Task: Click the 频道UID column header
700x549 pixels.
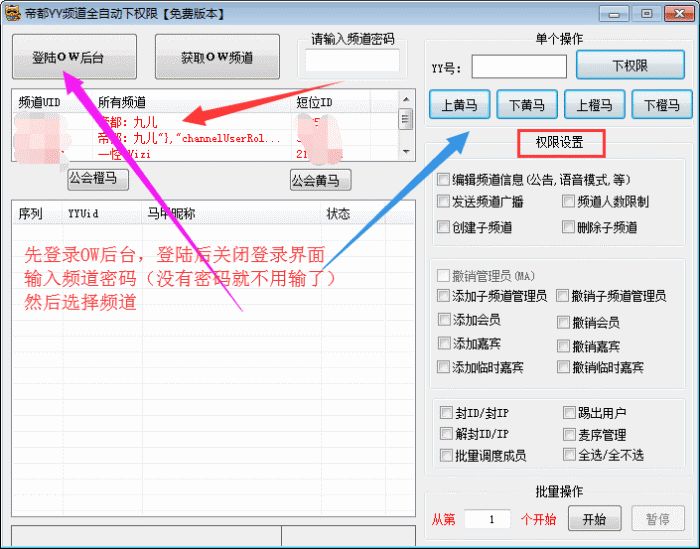Action: [52, 102]
